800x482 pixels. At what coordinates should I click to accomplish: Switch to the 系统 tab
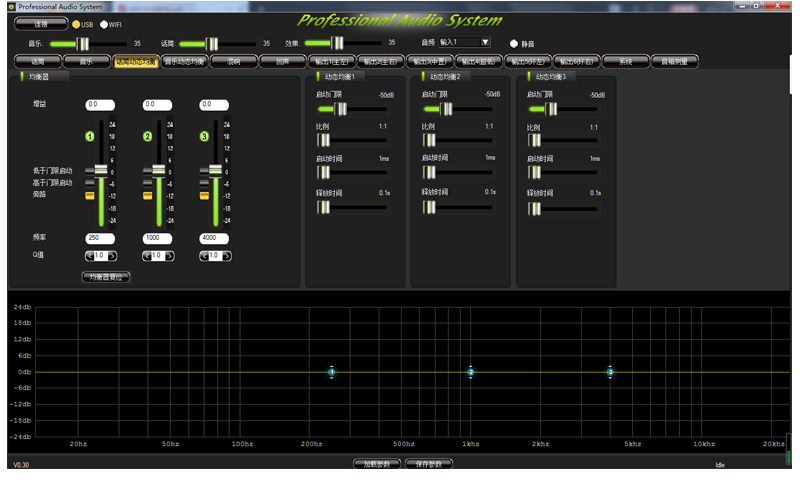pos(626,62)
